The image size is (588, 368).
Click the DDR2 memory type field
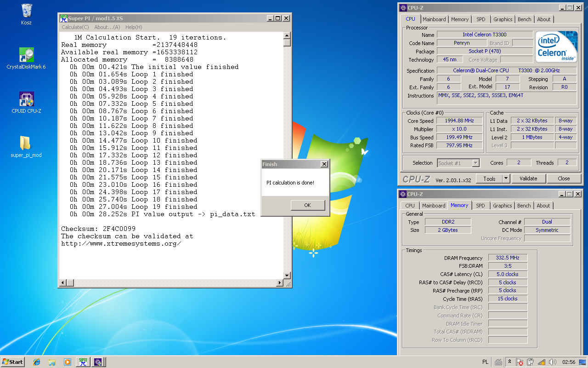447,222
